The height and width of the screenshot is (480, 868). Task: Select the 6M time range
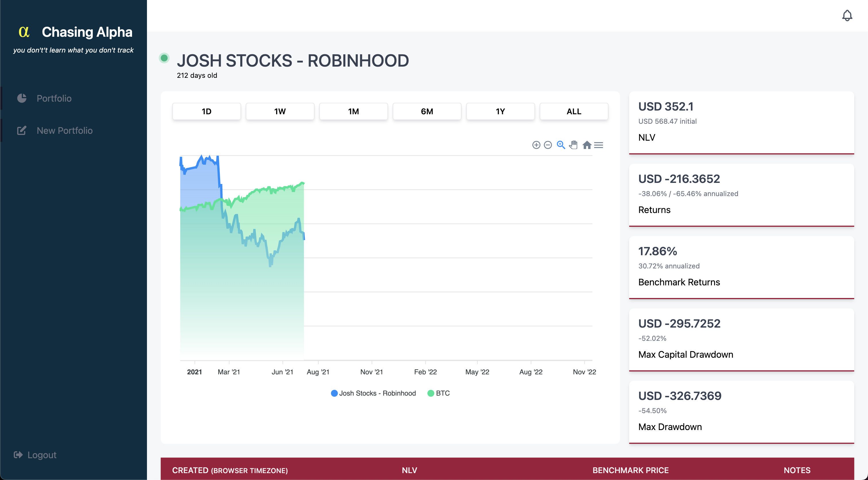point(427,111)
